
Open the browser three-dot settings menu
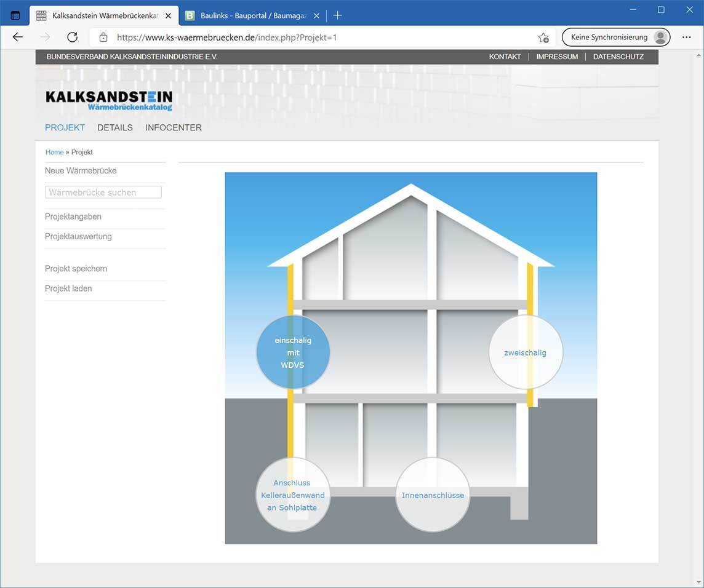pyautogui.click(x=687, y=38)
